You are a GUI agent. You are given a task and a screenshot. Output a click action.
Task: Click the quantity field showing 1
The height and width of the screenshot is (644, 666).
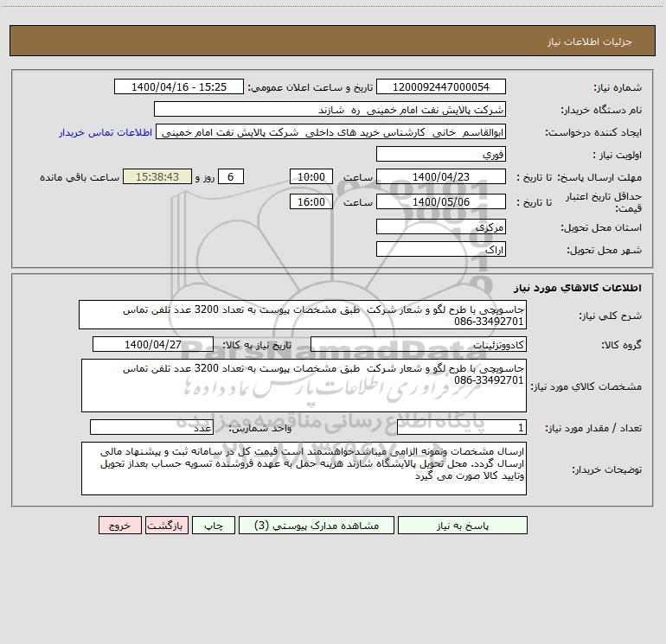pos(462,427)
